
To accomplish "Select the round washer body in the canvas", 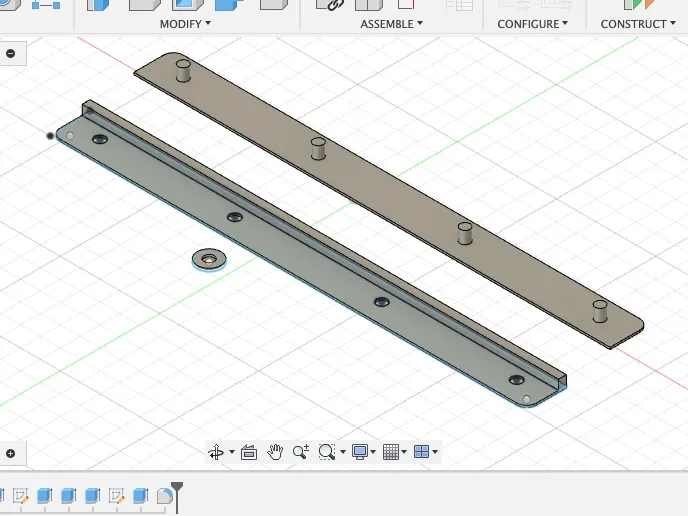I will point(209,260).
